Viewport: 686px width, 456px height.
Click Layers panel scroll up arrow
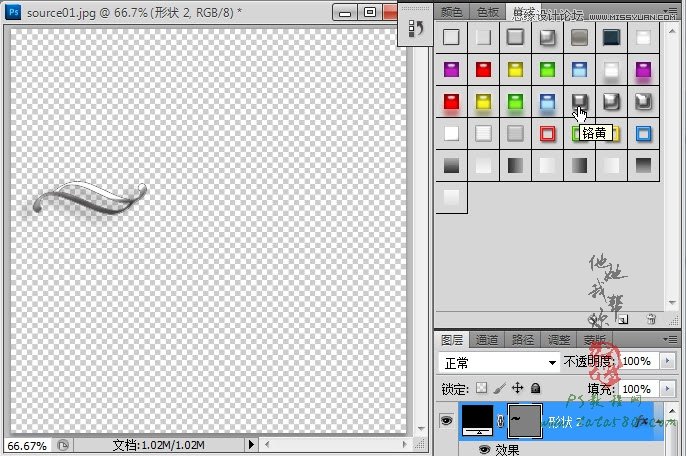672,410
